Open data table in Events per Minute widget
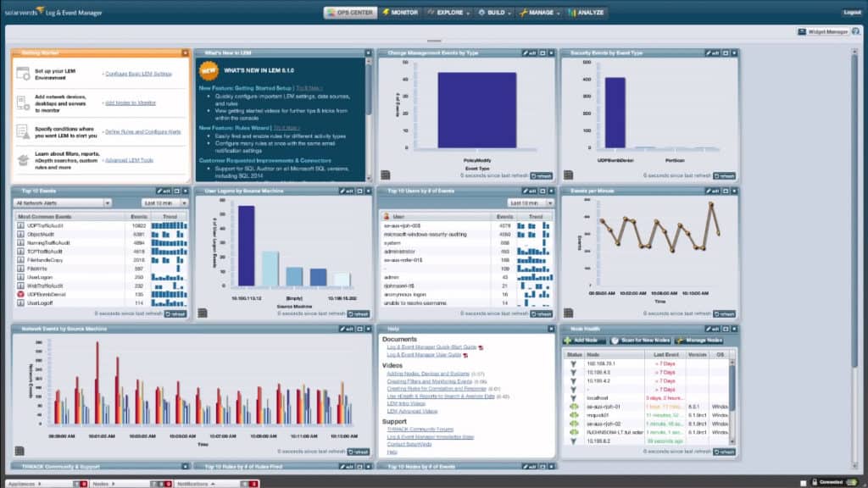 pyautogui.click(x=568, y=313)
